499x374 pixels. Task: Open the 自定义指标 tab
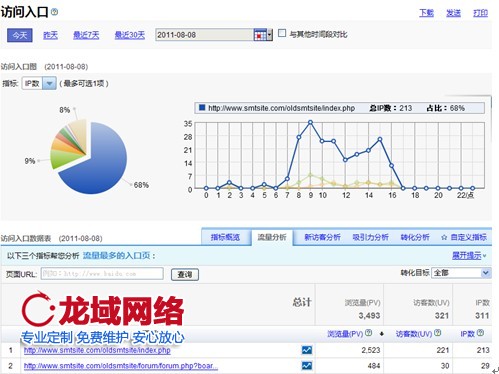coord(464,237)
